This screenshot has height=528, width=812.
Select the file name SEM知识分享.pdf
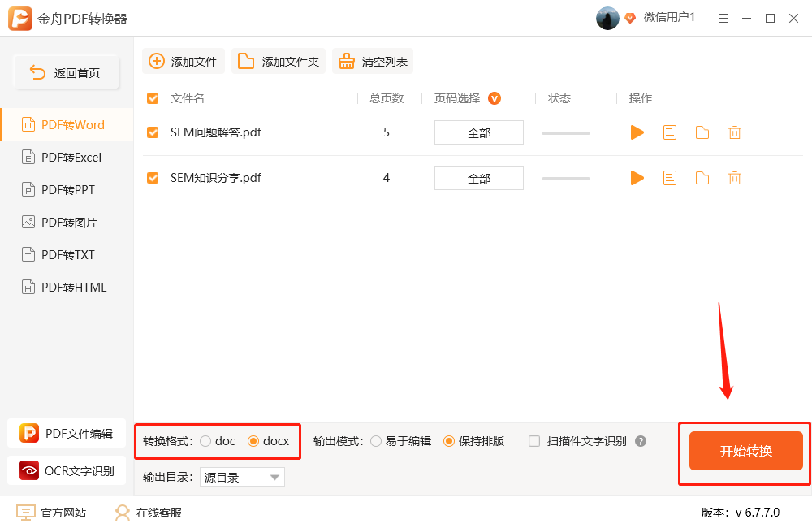(216, 178)
